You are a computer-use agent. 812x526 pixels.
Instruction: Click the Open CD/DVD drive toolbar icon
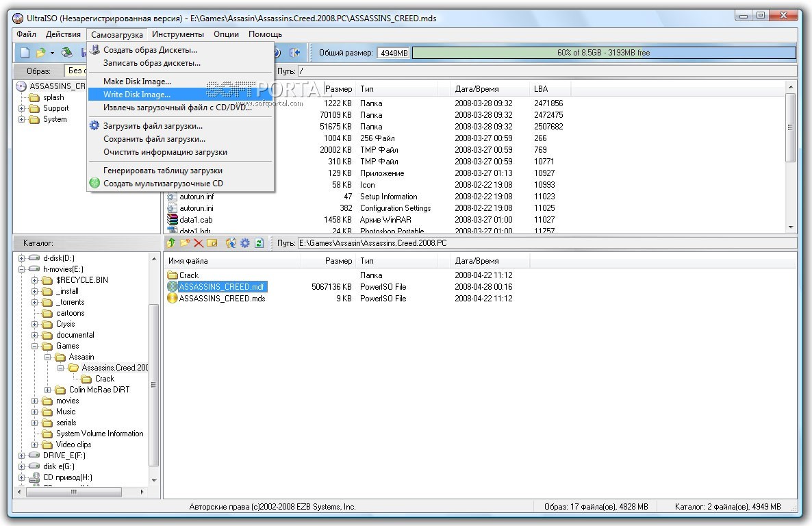coord(66,52)
